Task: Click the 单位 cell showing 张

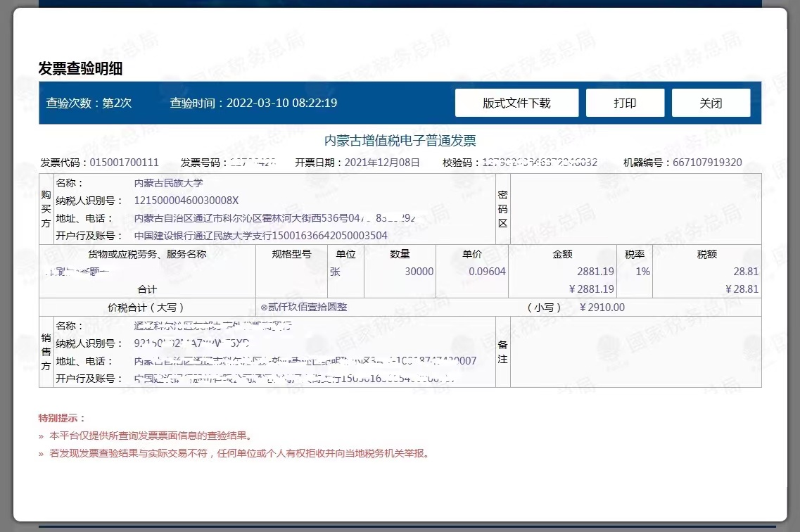Action: click(335, 272)
